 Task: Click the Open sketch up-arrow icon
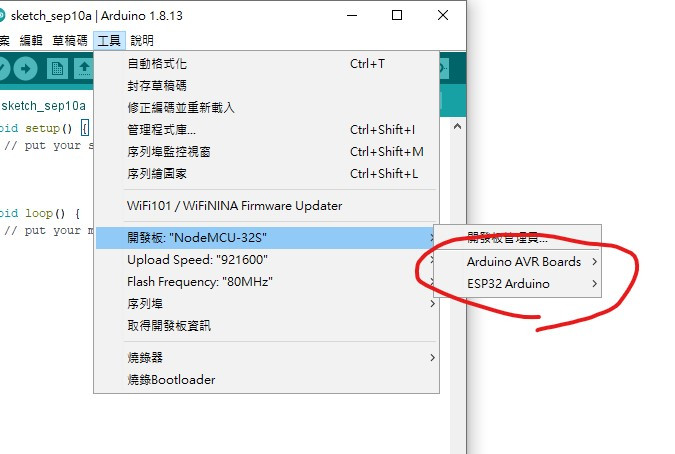coord(84,68)
